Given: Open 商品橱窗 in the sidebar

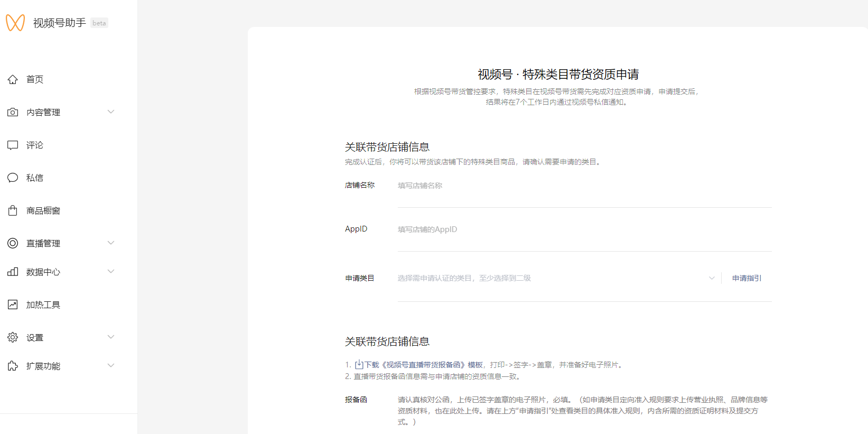Looking at the screenshot, I should pyautogui.click(x=43, y=210).
